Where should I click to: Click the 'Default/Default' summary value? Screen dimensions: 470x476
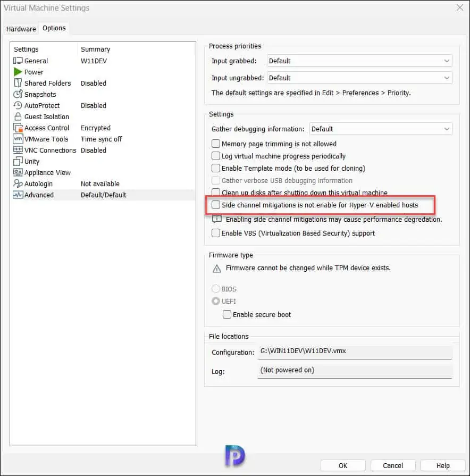click(104, 195)
